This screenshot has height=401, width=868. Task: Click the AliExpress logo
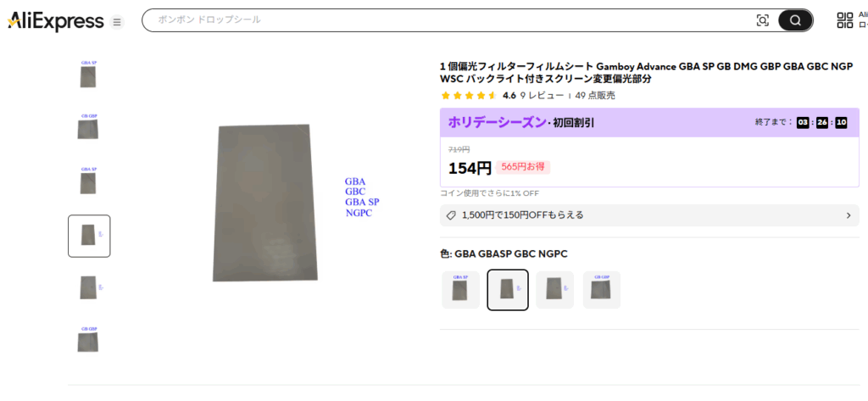55,21
